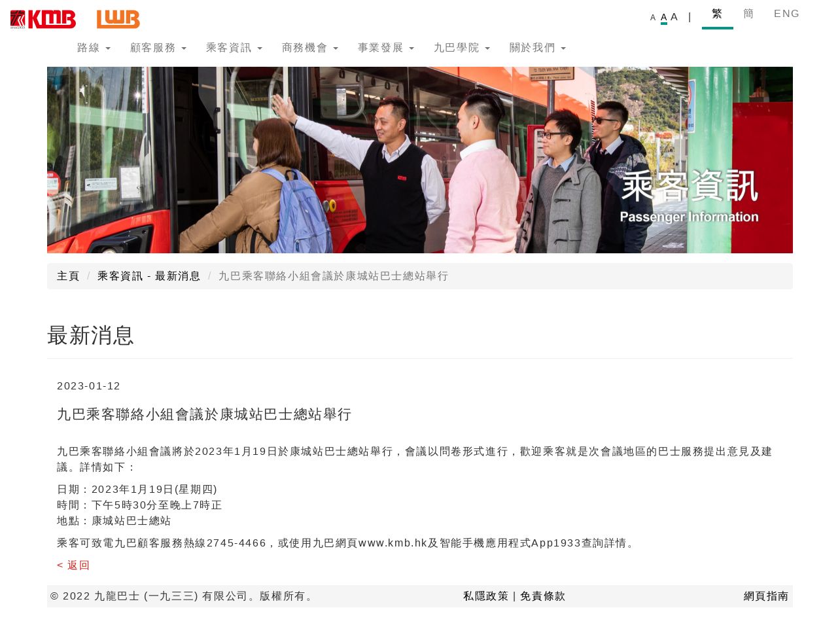Image resolution: width=840 pixels, height=627 pixels.
Task: Click the hotline paragraph mentioning 2745-4466
Action: click(347, 543)
